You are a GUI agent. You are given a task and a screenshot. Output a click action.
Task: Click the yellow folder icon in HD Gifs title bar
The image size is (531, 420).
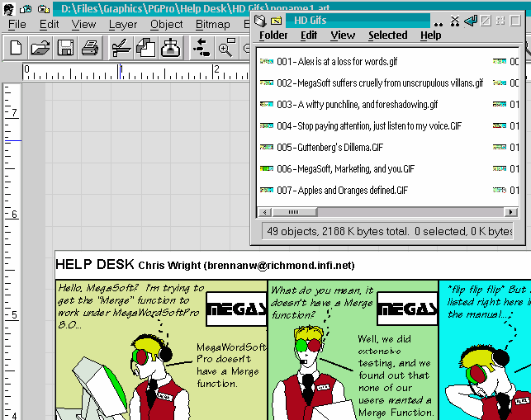coord(277,21)
